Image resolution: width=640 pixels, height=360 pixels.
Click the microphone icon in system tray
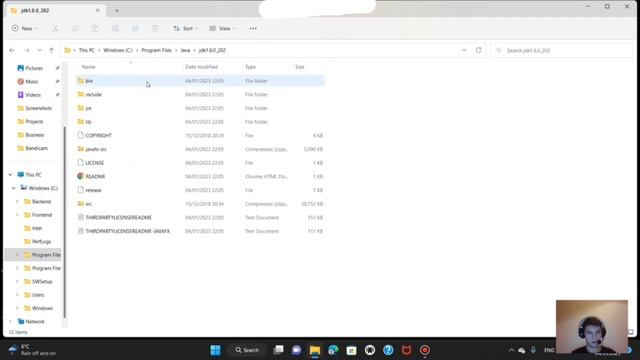click(533, 350)
